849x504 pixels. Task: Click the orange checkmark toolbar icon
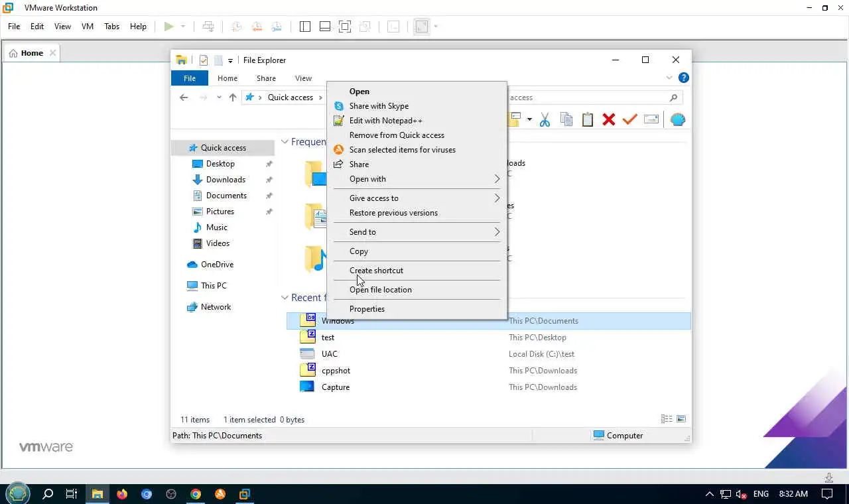[629, 120]
